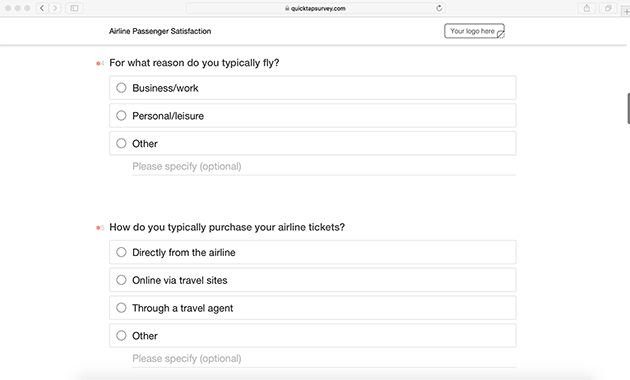
Task: Select Other for ticket purchase method
Action: [313, 335]
